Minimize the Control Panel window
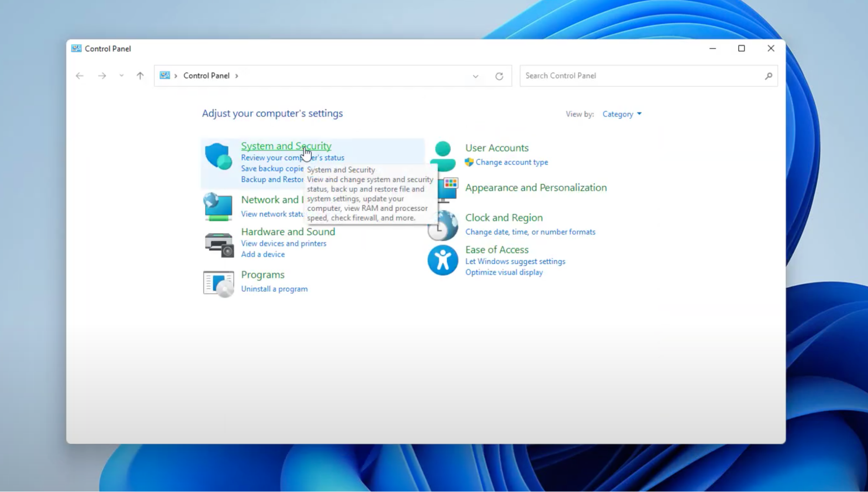The width and height of the screenshot is (868, 492). pyautogui.click(x=713, y=49)
